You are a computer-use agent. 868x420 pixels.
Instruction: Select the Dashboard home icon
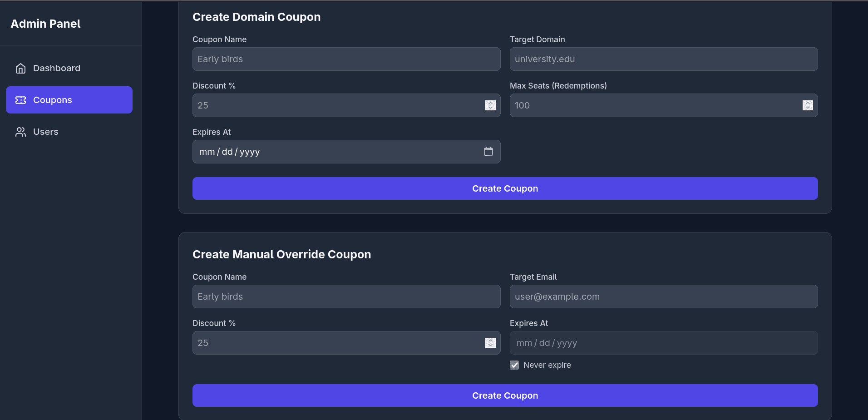[20, 68]
